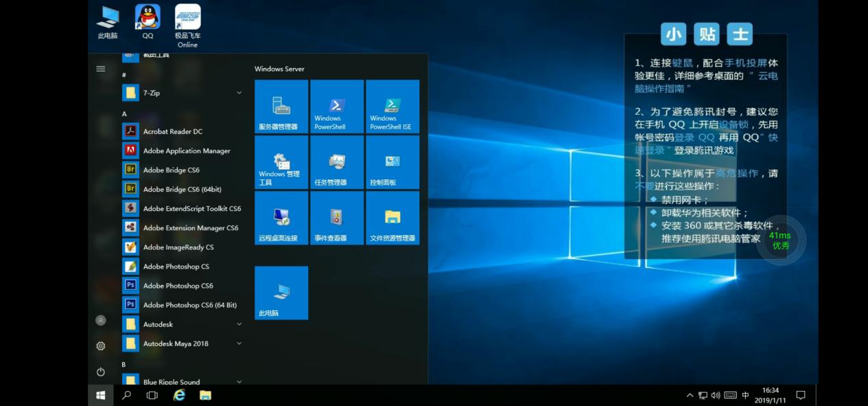Open the user account button
Screen dimensions: 868x406
(101, 320)
